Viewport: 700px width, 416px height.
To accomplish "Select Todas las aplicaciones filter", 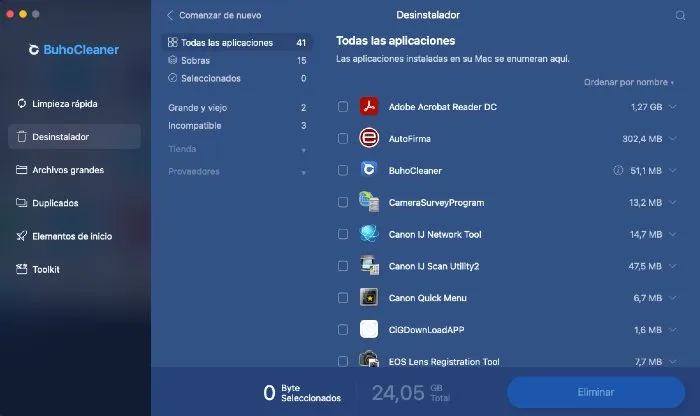I will [237, 42].
